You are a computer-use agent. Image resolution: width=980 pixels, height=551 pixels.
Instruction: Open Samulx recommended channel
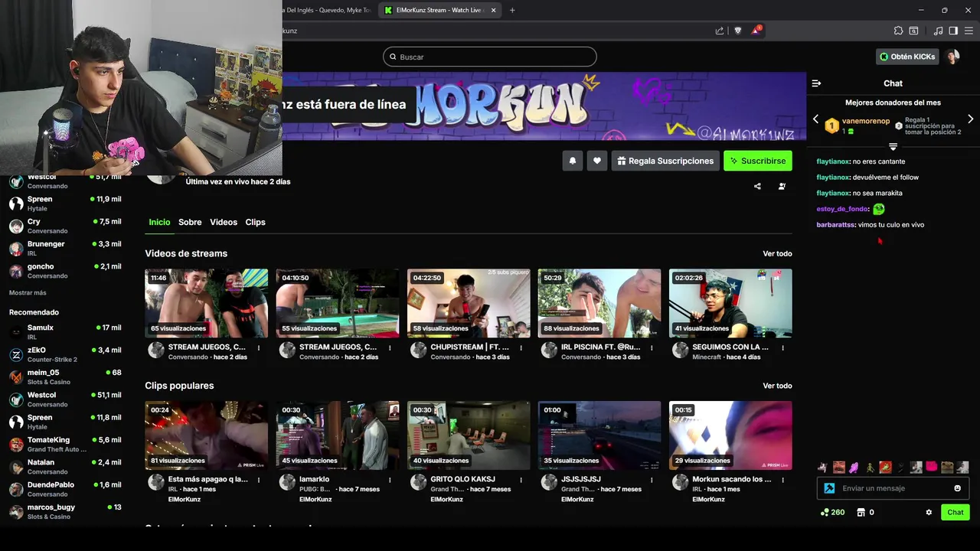(65, 332)
